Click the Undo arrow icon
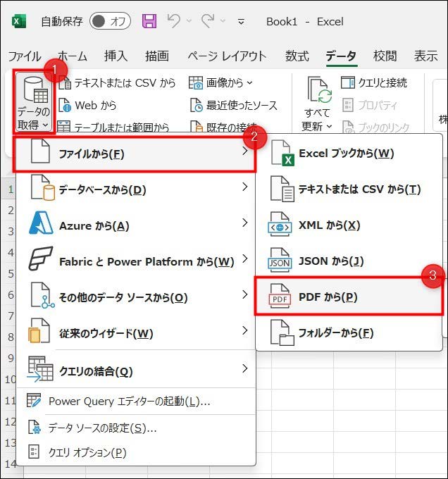 (174, 21)
